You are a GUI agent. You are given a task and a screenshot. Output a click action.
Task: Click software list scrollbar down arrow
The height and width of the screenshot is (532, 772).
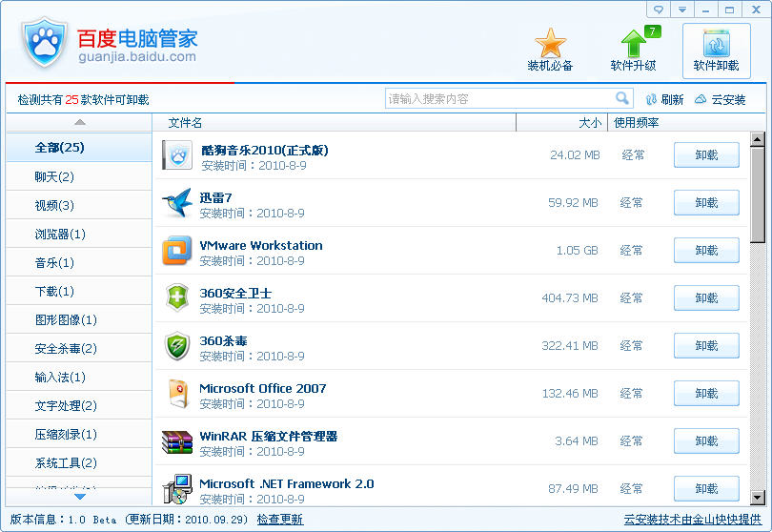click(758, 498)
